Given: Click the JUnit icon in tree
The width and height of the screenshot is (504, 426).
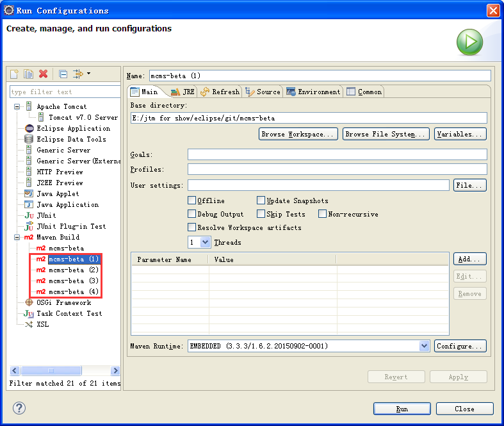Looking at the screenshot, I should (29, 215).
